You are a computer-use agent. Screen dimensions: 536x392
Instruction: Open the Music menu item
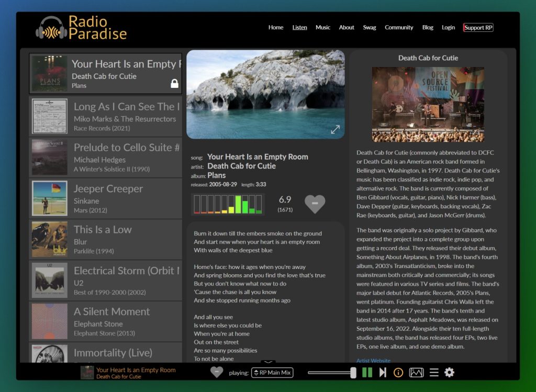coord(323,28)
